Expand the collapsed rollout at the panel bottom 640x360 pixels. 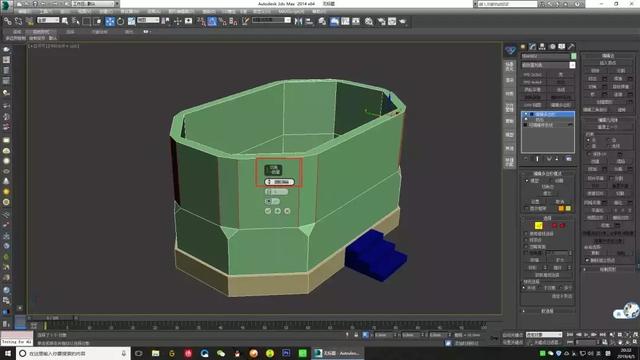coord(547,311)
